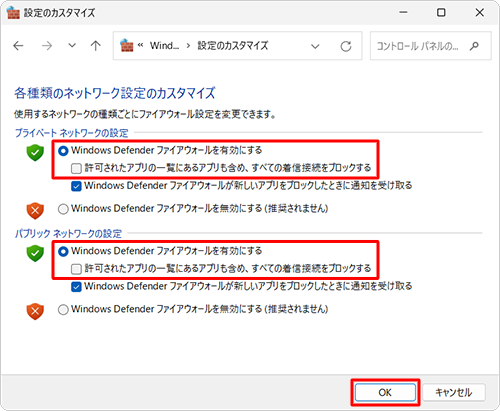This screenshot has height=411, width=500.
Task: Check block all incoming connections under private network
Action: pyautogui.click(x=76, y=168)
